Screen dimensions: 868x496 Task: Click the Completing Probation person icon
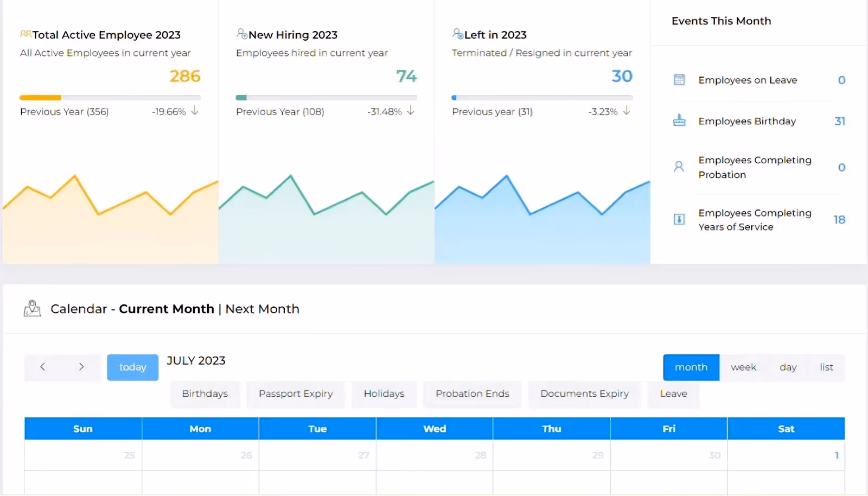pyautogui.click(x=679, y=167)
